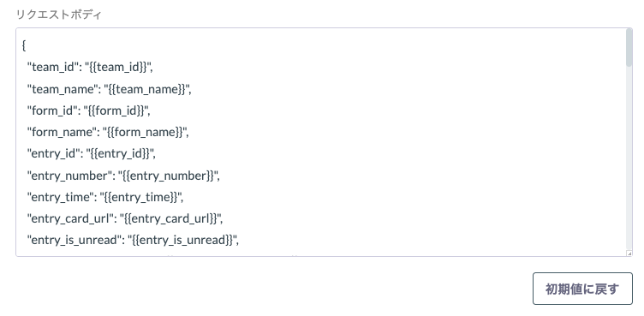Click the "form_id" line in request body
This screenshot has height=316, width=644.
coord(89,110)
